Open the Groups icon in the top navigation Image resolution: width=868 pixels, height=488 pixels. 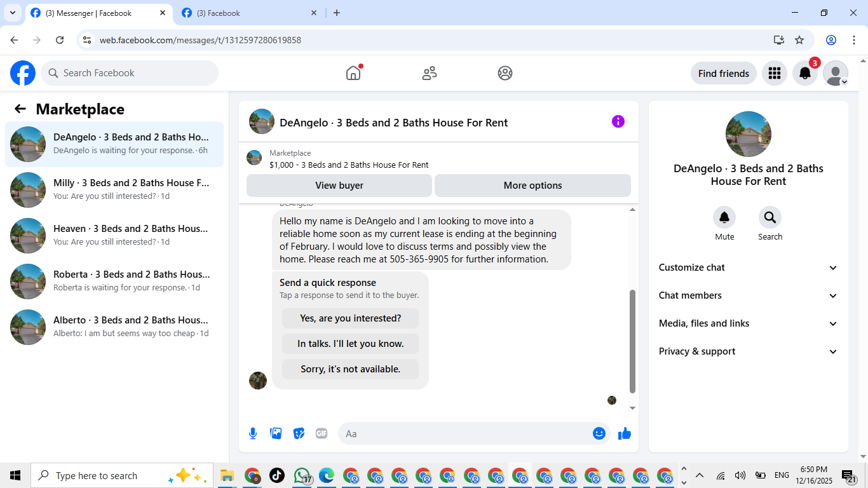click(505, 73)
